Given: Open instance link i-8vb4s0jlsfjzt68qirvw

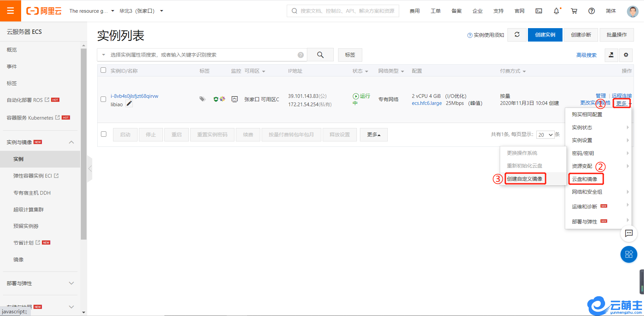Looking at the screenshot, I should [x=135, y=96].
